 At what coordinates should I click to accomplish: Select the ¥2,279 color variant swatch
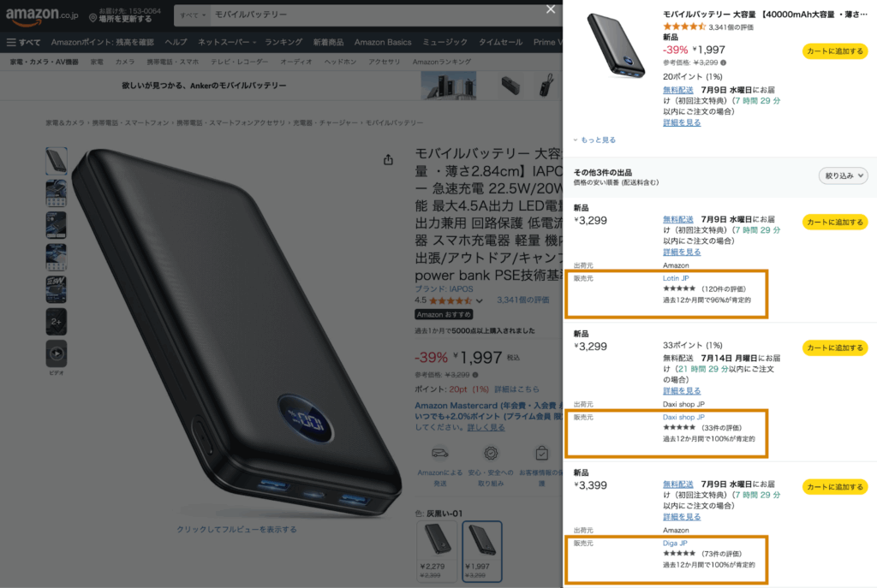[436, 551]
